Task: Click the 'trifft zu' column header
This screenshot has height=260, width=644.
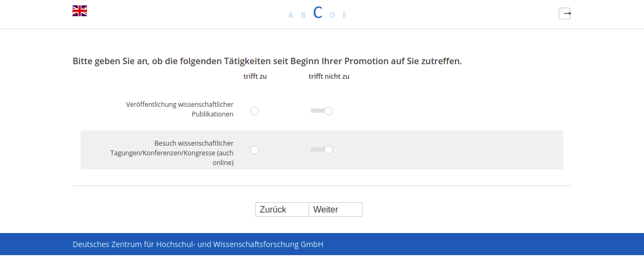Action: tap(255, 76)
